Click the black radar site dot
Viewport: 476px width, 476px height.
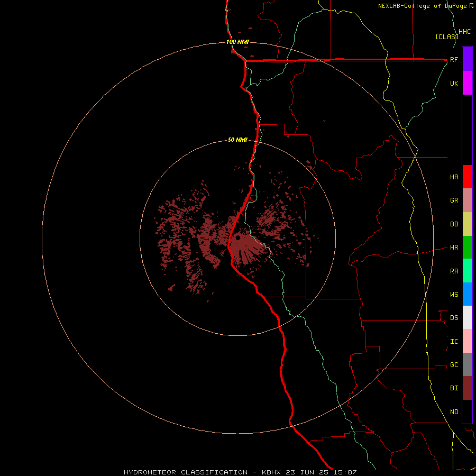click(x=237, y=237)
